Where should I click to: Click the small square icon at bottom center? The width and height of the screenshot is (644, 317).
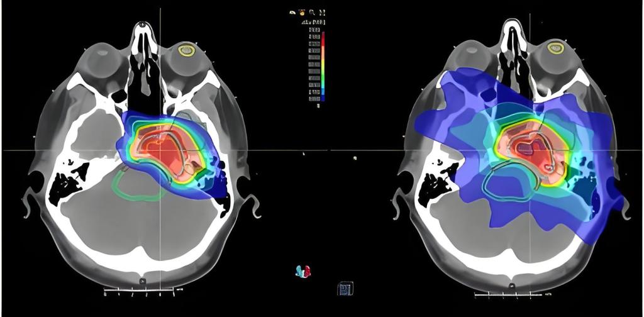click(345, 289)
